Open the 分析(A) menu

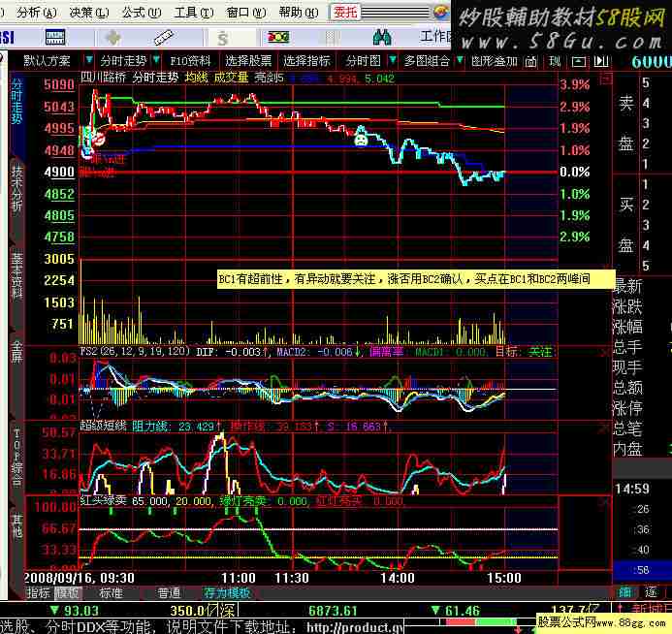(37, 13)
